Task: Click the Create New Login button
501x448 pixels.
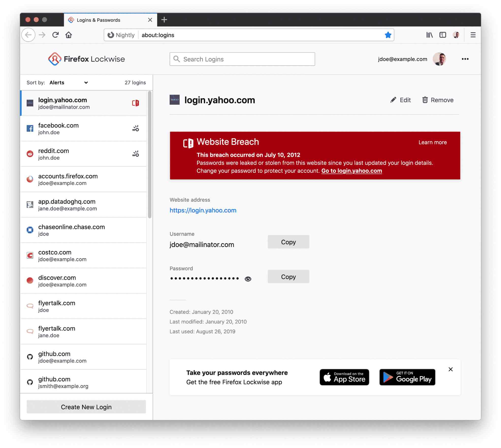Action: (86, 407)
